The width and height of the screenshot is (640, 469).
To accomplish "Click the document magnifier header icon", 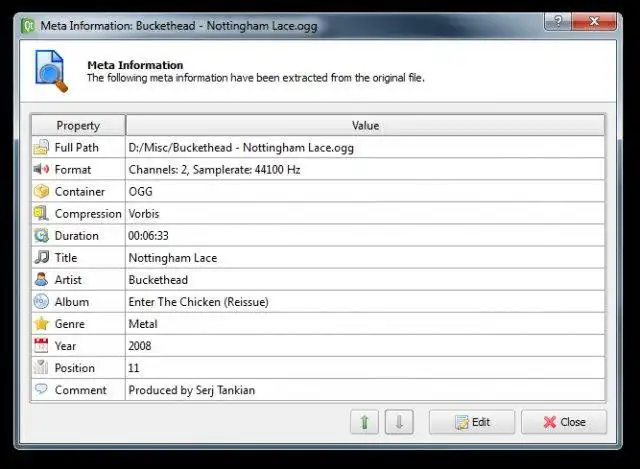I will click(x=51, y=71).
